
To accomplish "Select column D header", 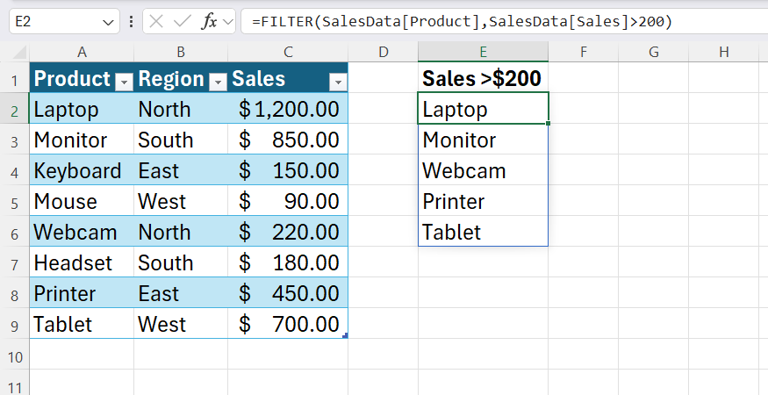I will tap(383, 52).
